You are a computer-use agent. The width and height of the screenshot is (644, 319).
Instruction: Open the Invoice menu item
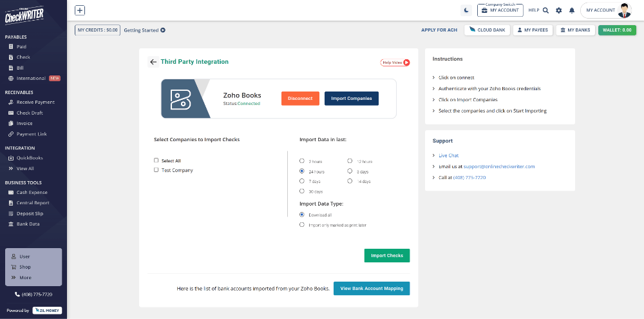click(24, 123)
